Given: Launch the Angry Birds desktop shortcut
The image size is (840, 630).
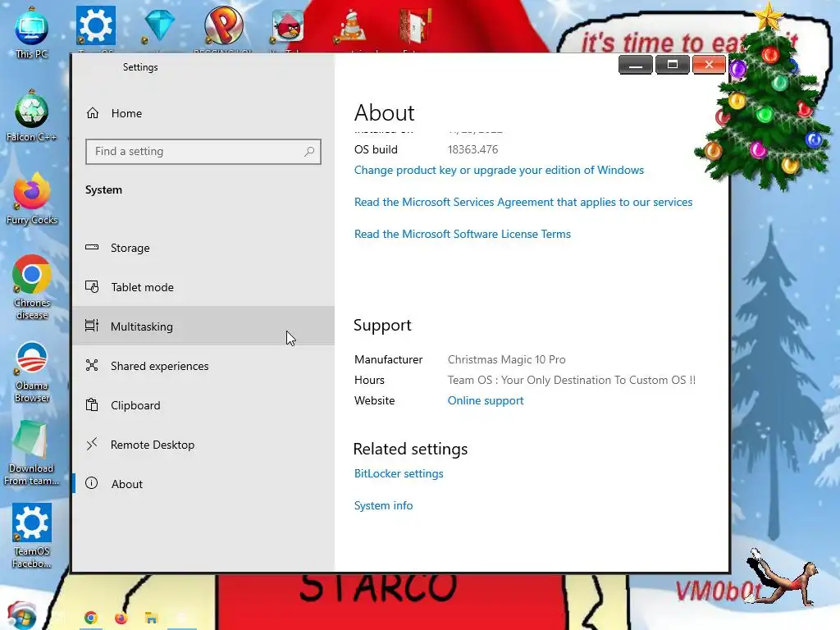Looking at the screenshot, I should tap(288, 25).
